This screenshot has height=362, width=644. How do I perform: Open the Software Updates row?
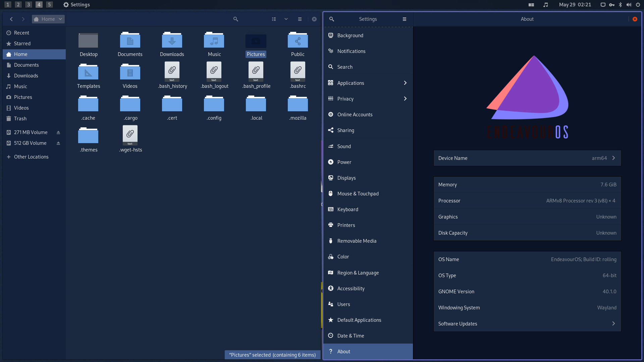pyautogui.click(x=527, y=324)
